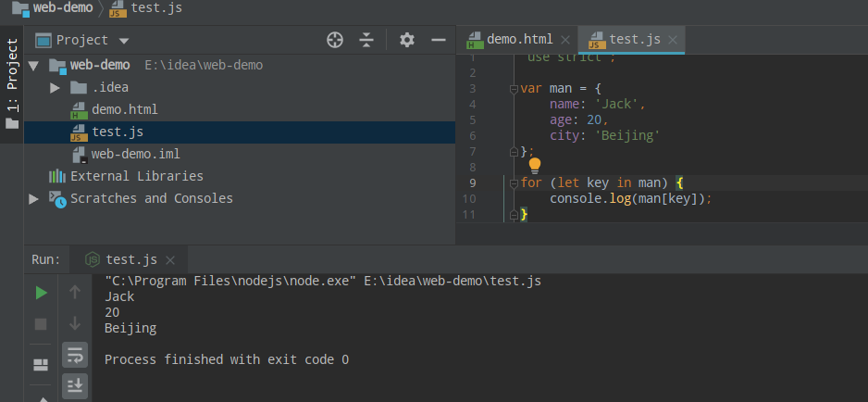Toggle Soft-Wrap in Run console
The image size is (868, 402).
pos(75,355)
